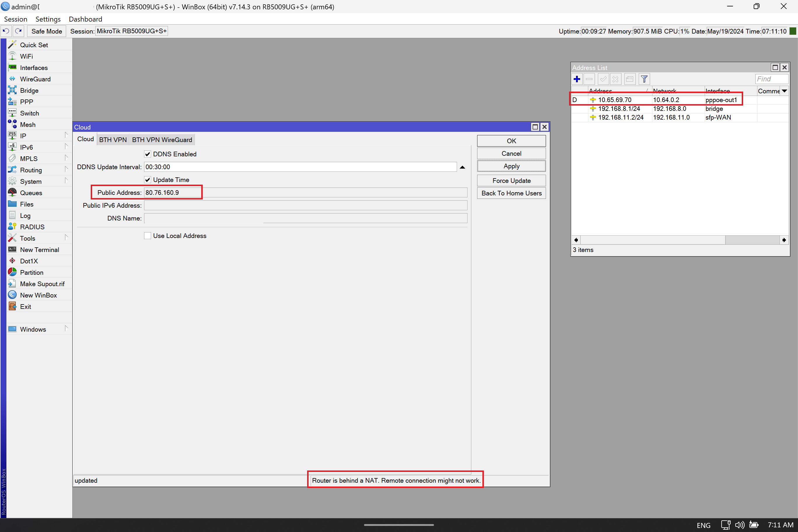
Task: Click Back To Home Users
Action: [x=511, y=193]
